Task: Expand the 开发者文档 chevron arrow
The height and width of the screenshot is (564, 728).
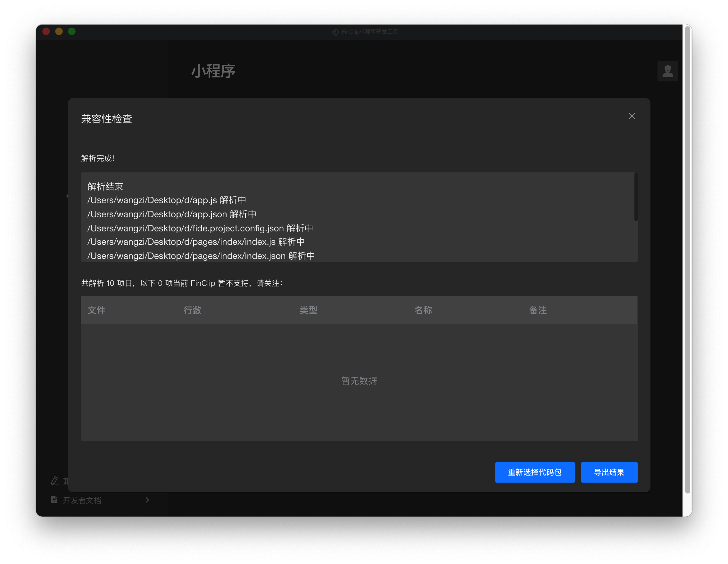Action: [147, 500]
